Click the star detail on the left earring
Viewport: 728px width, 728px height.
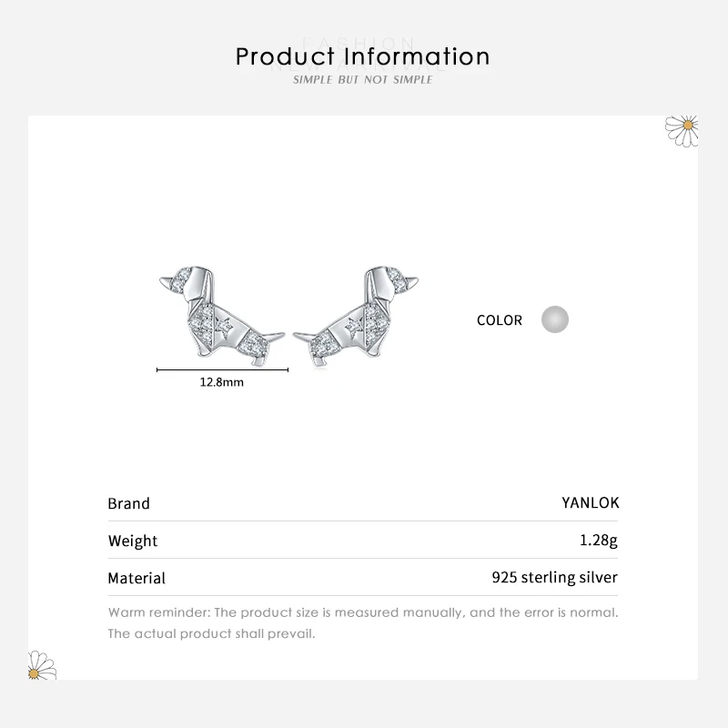[220, 326]
